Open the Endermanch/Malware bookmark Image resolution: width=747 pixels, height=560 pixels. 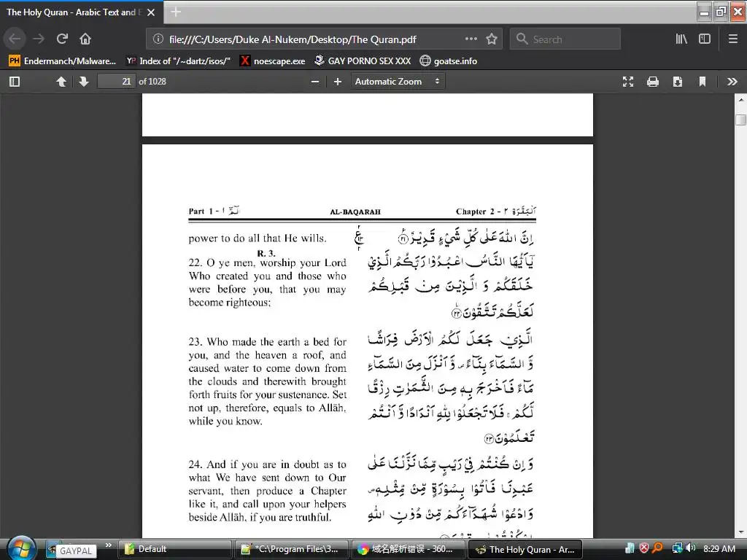(63, 61)
